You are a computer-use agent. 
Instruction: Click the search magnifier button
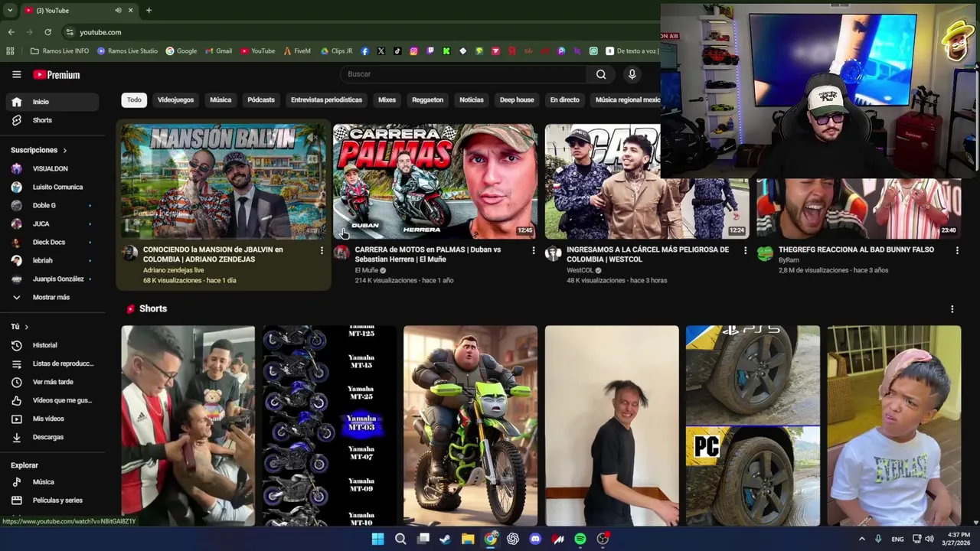click(x=601, y=74)
